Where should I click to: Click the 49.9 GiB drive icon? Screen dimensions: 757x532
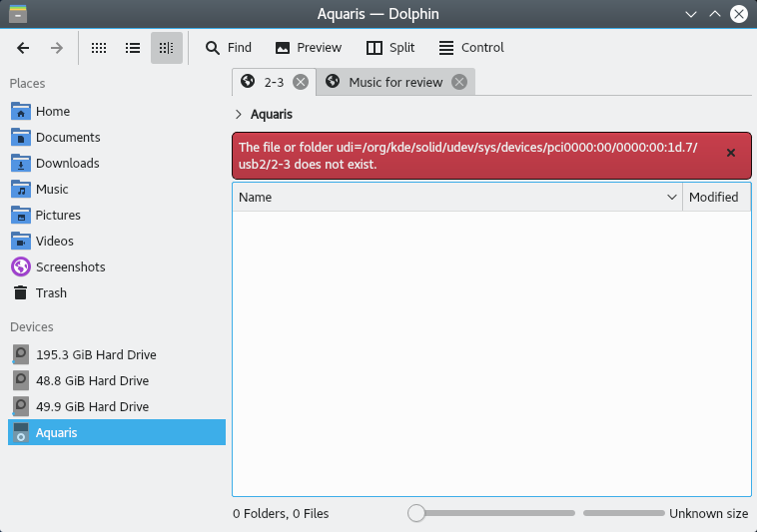21,407
